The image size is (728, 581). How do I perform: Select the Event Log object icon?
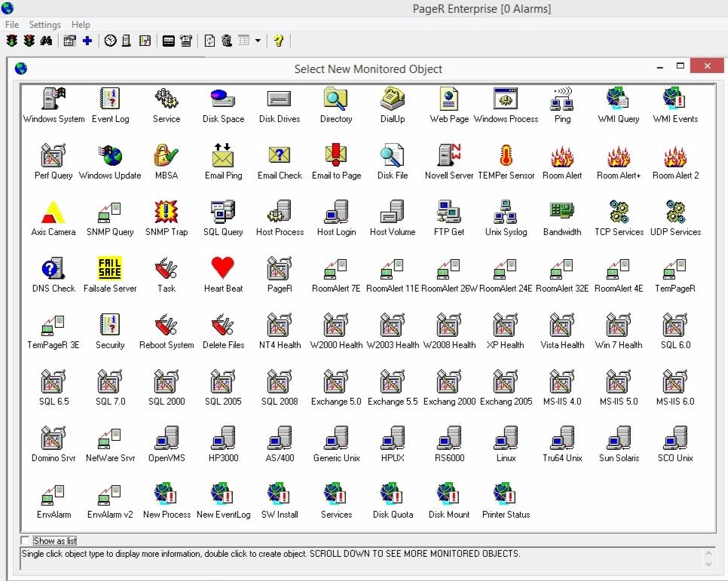coord(110,99)
